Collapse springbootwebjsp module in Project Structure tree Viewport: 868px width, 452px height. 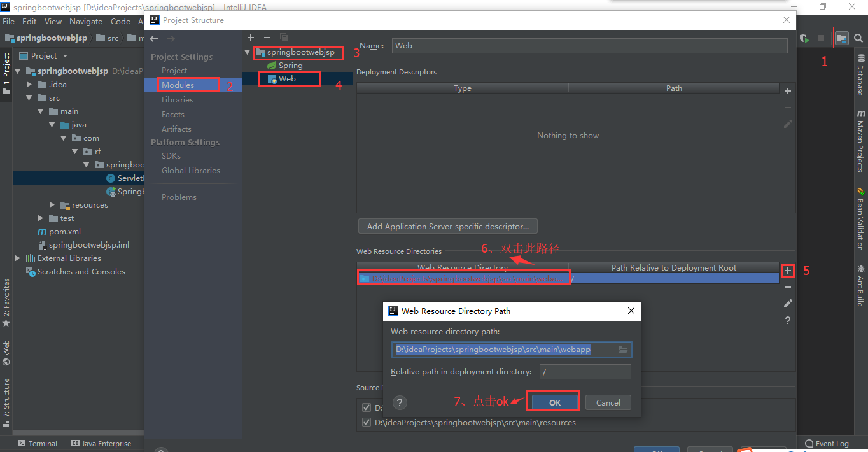pyautogui.click(x=248, y=52)
